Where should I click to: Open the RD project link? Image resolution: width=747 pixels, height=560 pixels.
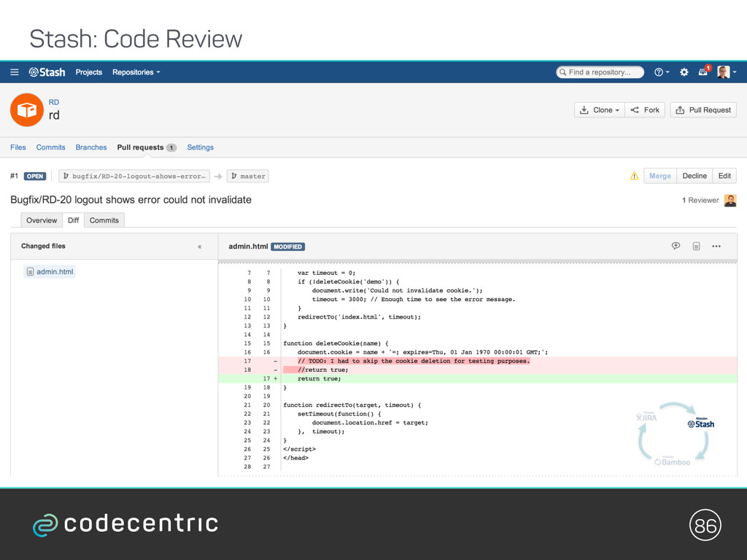[x=54, y=102]
